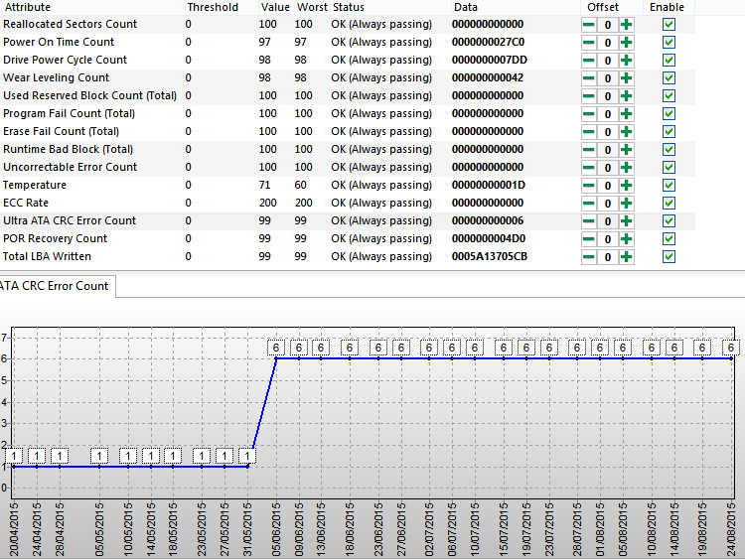
Task: Click minus offset icon for Power On Time Count
Action: (x=589, y=42)
